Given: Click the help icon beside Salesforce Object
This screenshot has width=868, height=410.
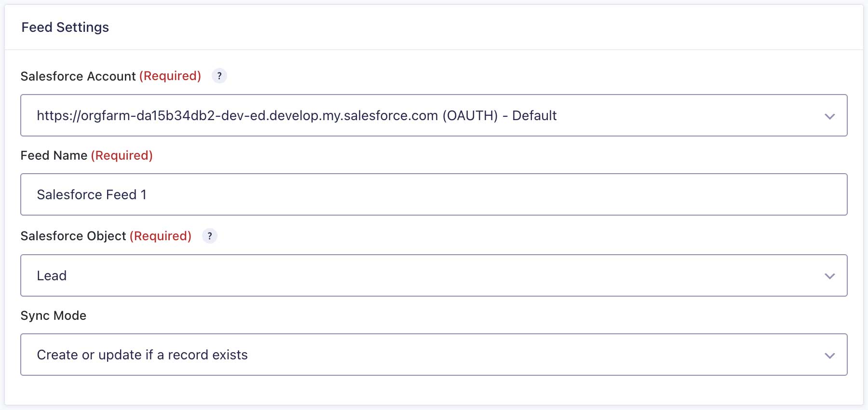Looking at the screenshot, I should (x=210, y=236).
